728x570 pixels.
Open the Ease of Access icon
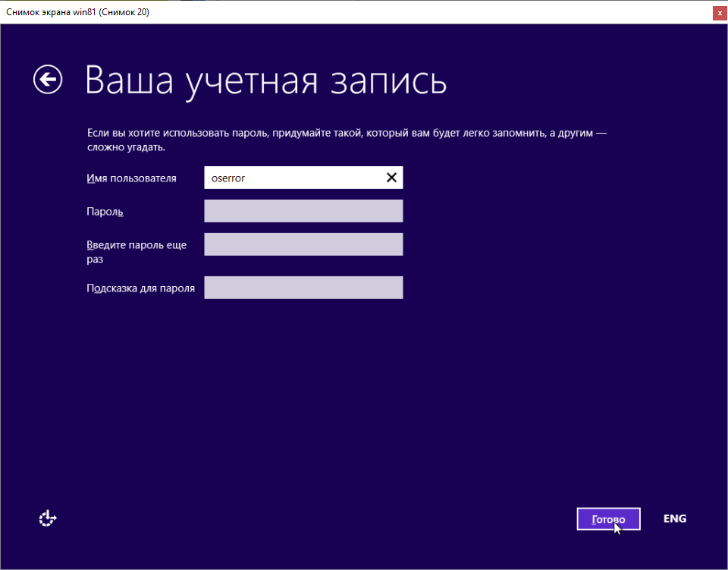pyautogui.click(x=47, y=518)
